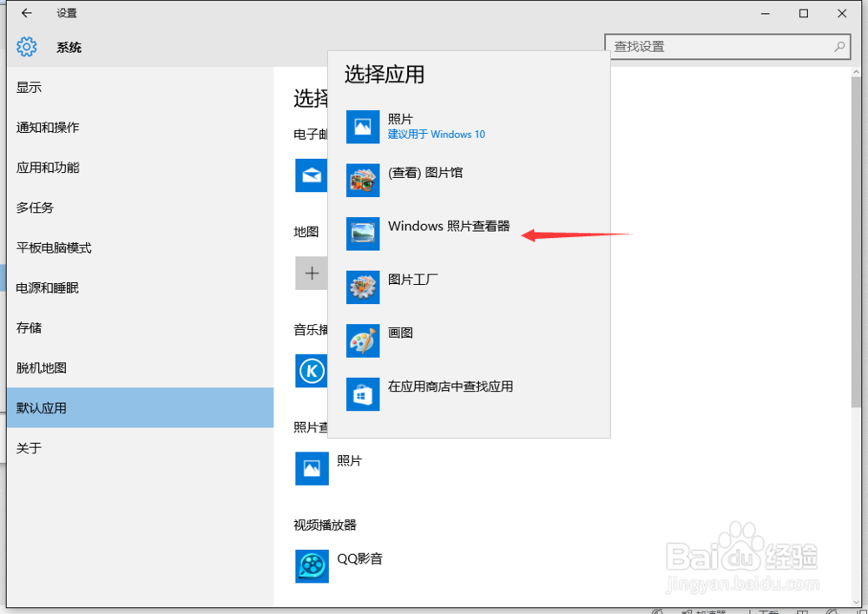This screenshot has height=614, width=868.
Task: Pick the 图片工厂 gear icon
Action: click(363, 287)
